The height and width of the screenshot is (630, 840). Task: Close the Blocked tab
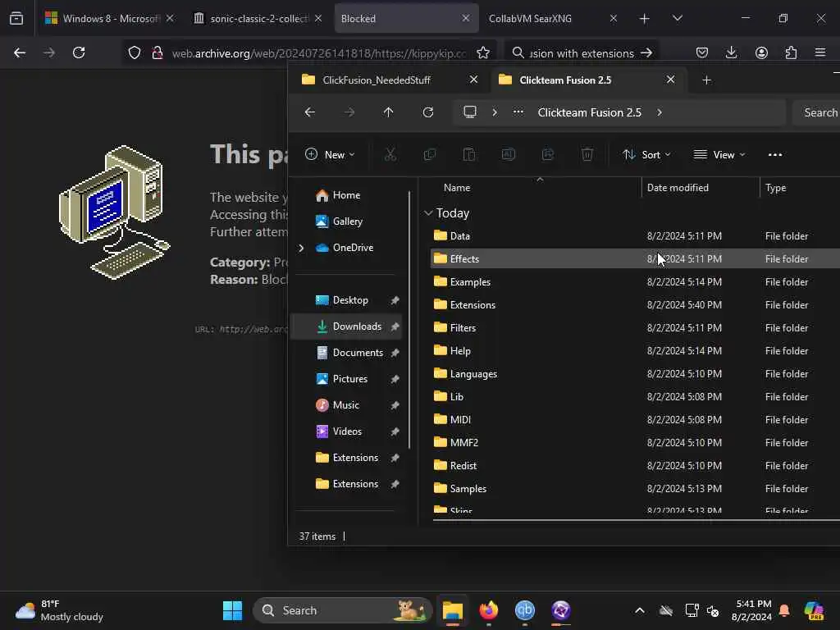466,18
